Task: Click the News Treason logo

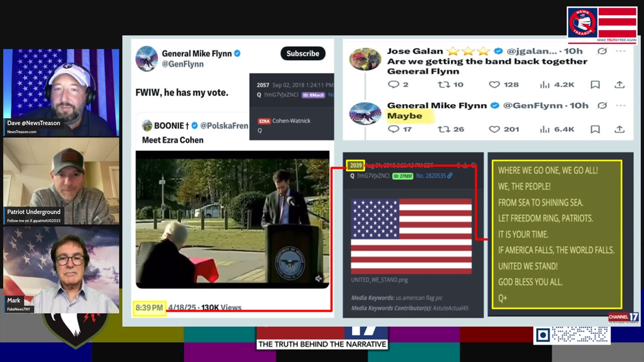Action: 602,25
